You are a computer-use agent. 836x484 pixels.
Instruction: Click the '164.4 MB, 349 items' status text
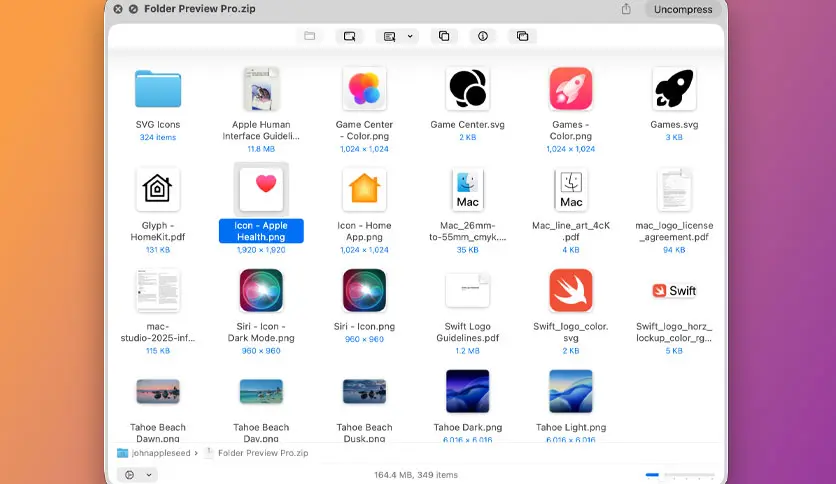click(x=416, y=475)
